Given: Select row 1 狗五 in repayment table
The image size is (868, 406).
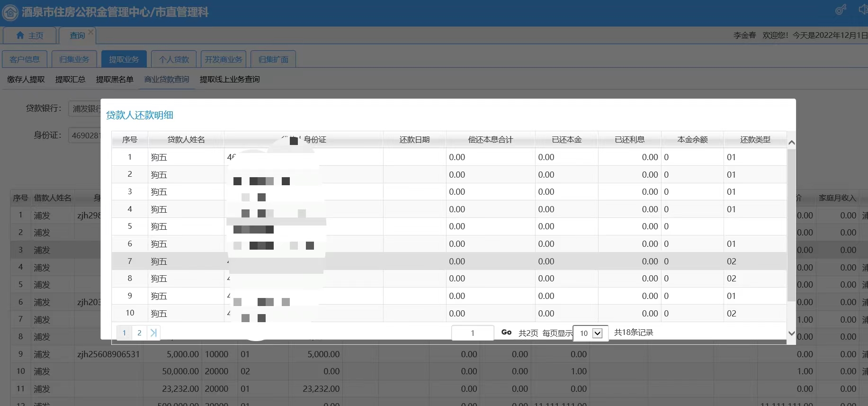Looking at the screenshot, I should (449, 157).
